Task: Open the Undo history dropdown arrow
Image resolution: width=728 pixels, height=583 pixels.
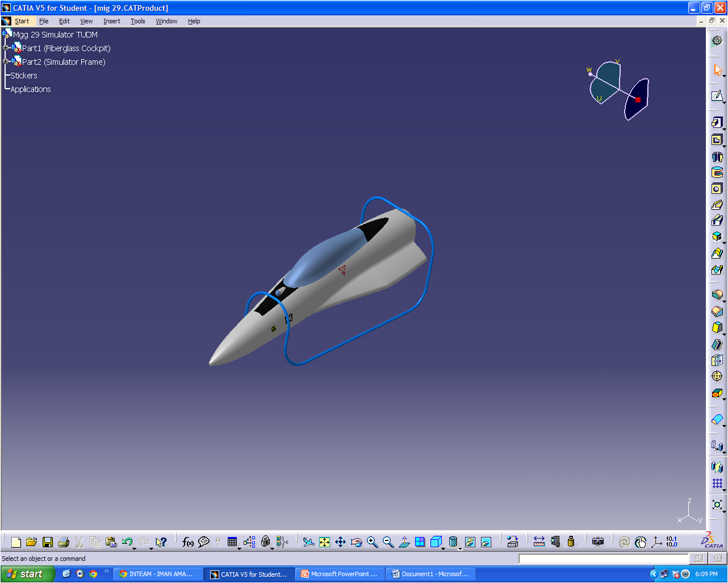Action: pos(134,548)
